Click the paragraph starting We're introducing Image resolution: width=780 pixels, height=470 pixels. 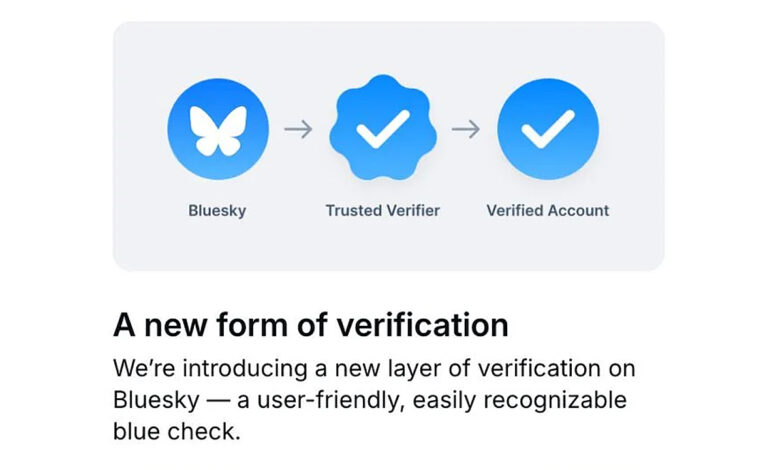[375, 399]
